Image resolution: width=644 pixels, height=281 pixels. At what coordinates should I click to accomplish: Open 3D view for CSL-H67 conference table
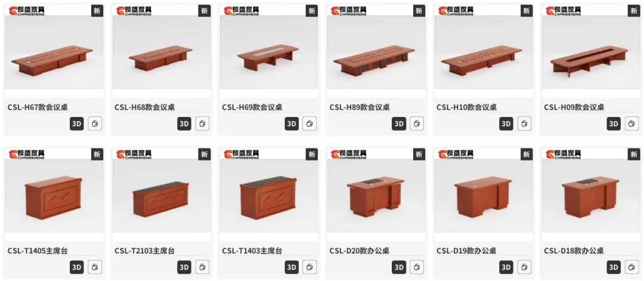tap(76, 123)
